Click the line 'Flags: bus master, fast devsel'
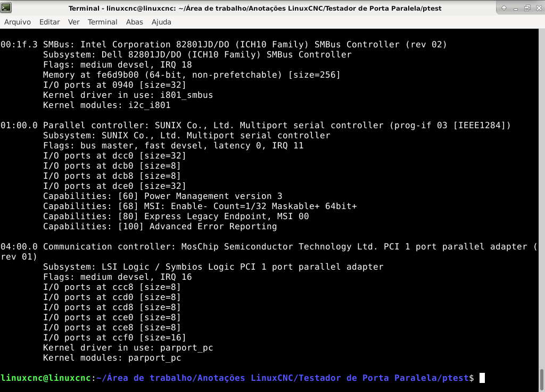The width and height of the screenshot is (545, 392). [173, 145]
